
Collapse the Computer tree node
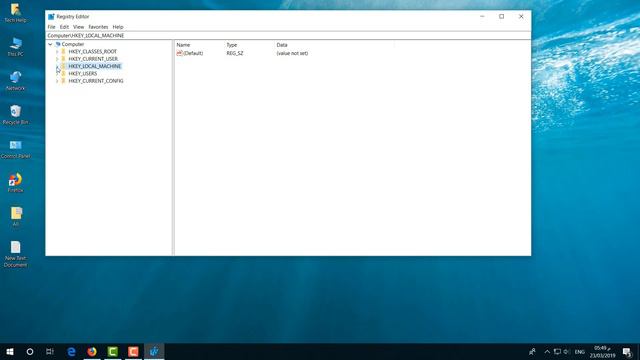click(50, 44)
